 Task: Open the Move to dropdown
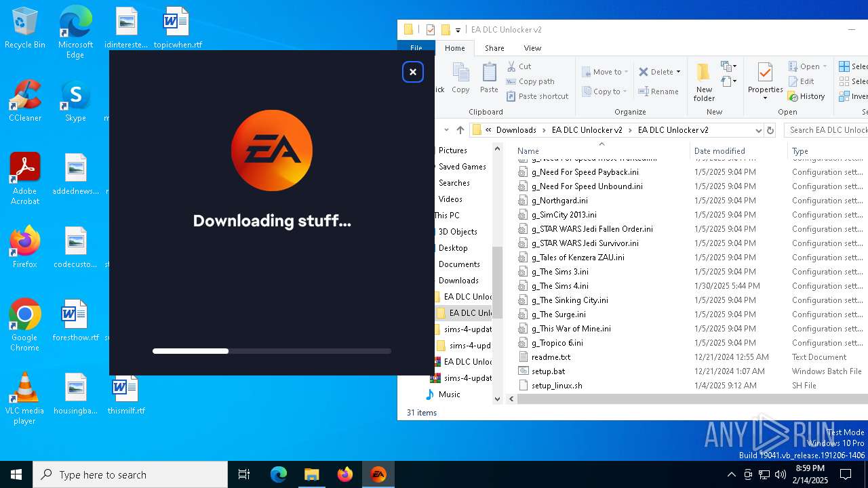[605, 72]
